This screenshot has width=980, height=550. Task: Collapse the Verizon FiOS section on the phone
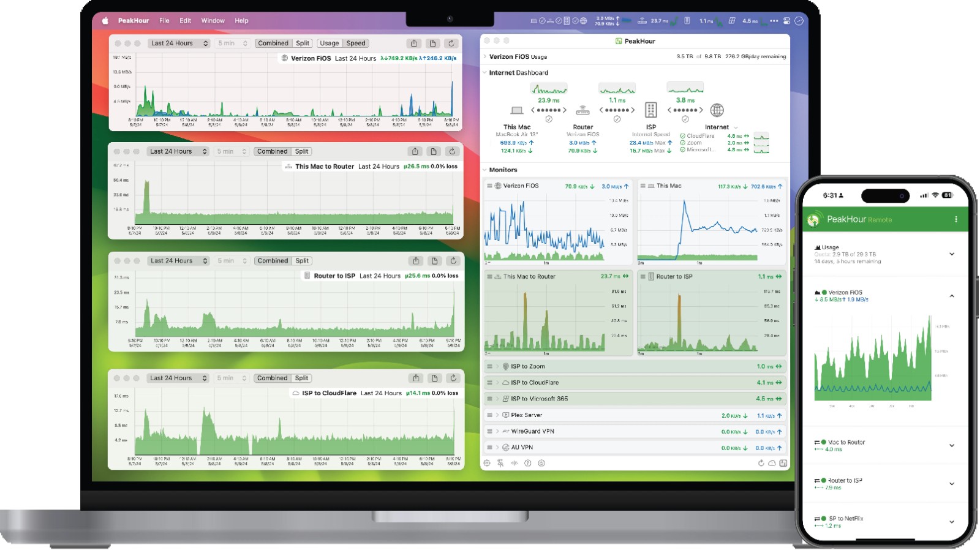coord(952,296)
